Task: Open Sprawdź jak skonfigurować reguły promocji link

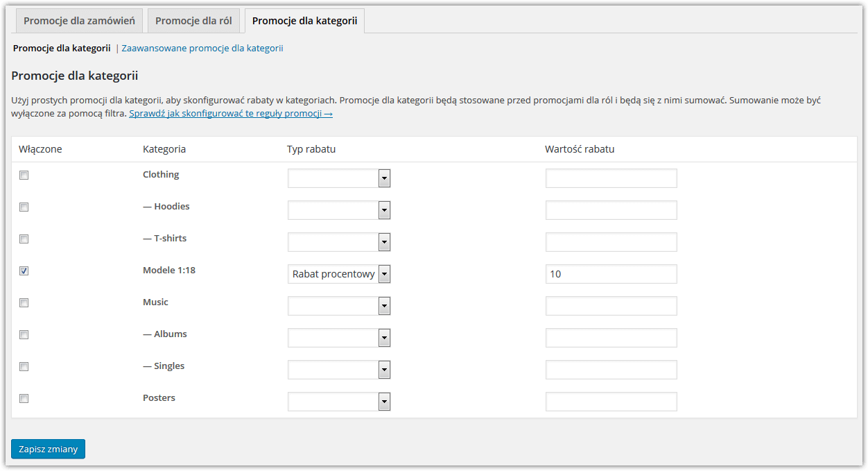Action: (x=230, y=113)
